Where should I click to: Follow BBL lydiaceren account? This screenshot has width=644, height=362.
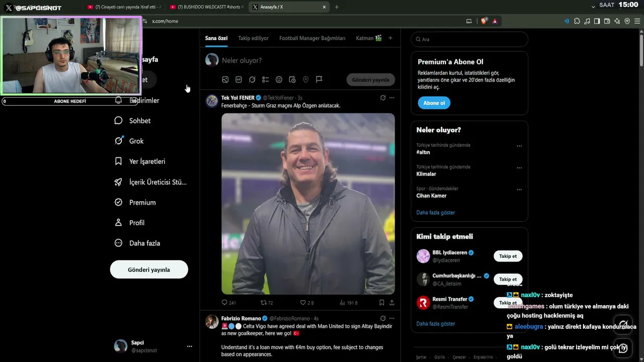pos(508,256)
